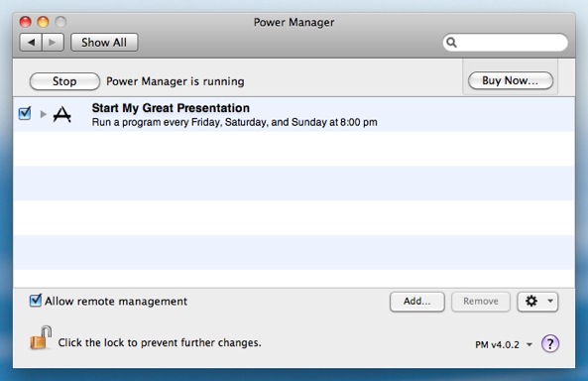Select the Start My Great Presentation title
Screen dimensions: 588x381
[171, 108]
